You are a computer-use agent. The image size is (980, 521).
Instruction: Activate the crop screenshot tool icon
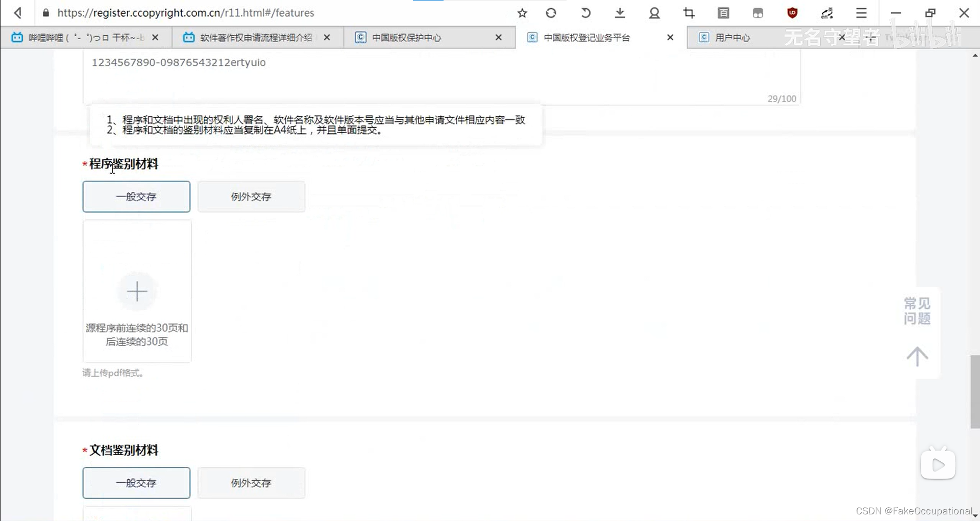[689, 13]
